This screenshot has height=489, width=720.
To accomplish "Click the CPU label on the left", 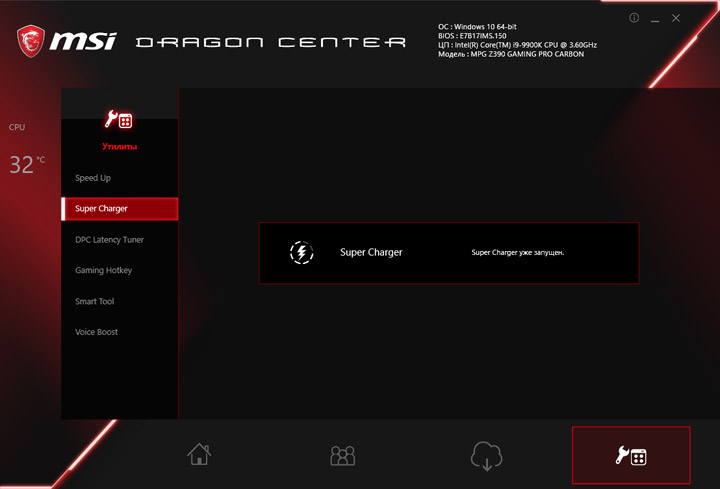I will click(17, 127).
